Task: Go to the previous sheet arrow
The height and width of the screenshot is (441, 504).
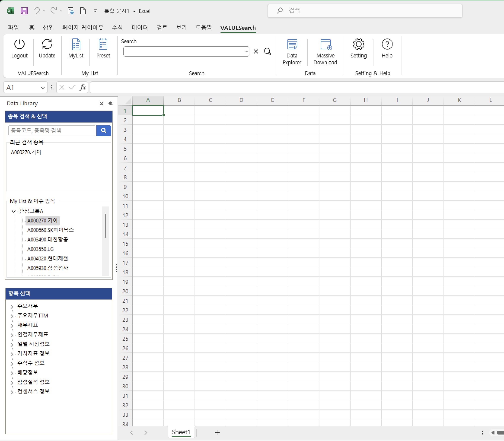Action: tap(132, 432)
